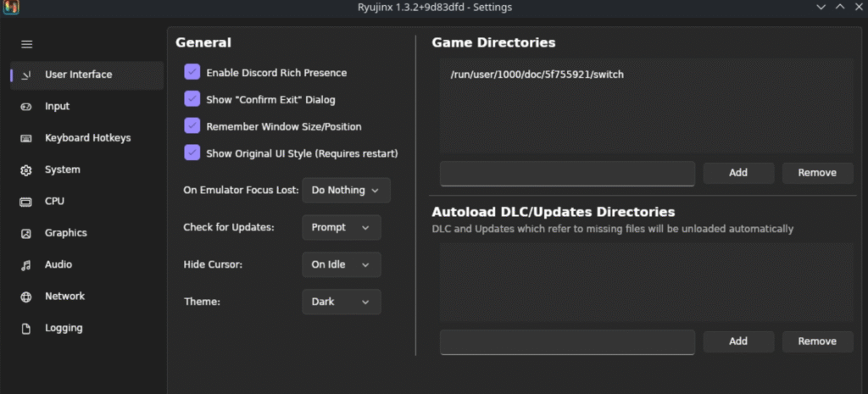868x394 pixels.
Task: Toggle the hamburger menu icon in sidebar
Action: 26,44
